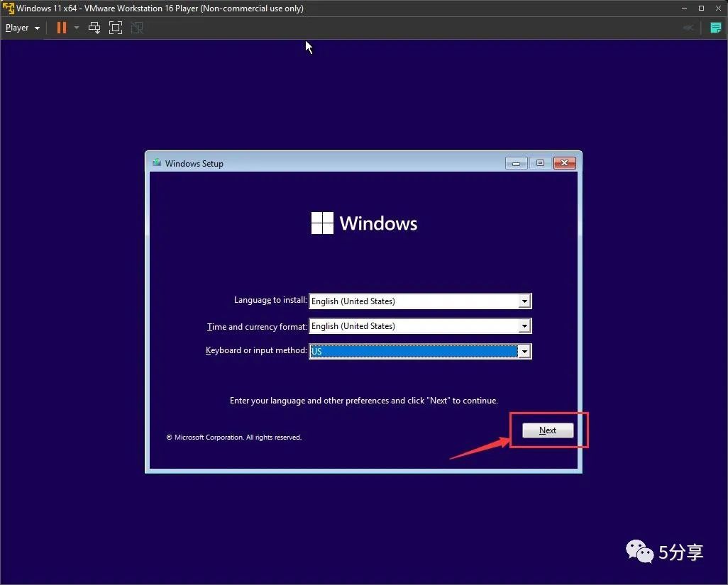Open the Keyboard or input method dropdown
728x585 pixels.
coord(524,351)
